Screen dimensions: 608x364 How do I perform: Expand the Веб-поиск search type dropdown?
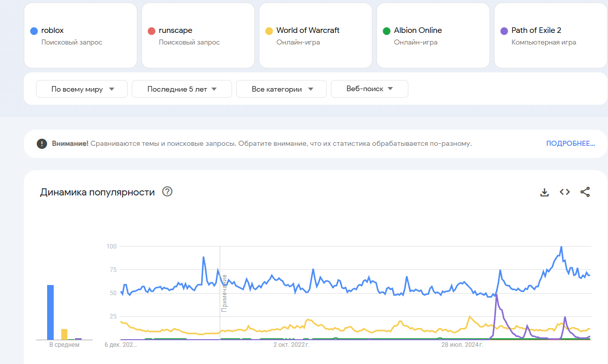pyautogui.click(x=369, y=89)
